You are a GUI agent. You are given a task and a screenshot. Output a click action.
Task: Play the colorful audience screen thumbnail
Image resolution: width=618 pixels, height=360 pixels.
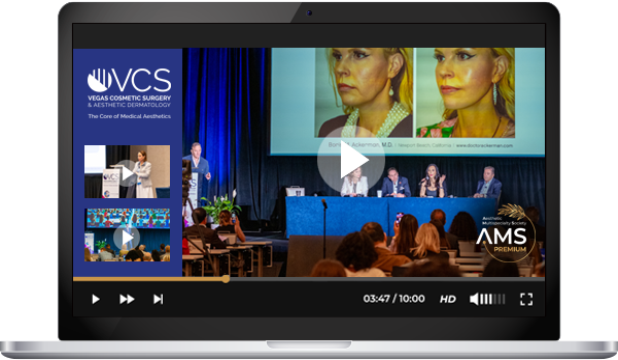point(127,235)
